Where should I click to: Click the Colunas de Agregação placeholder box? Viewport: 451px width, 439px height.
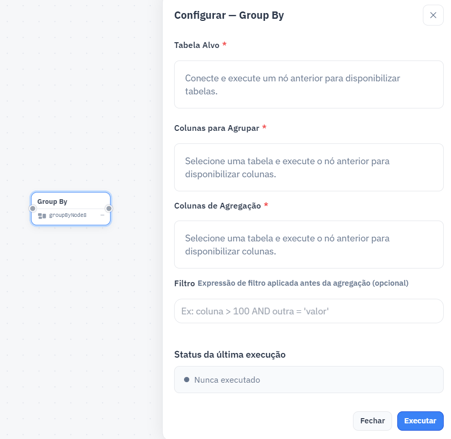point(309,244)
